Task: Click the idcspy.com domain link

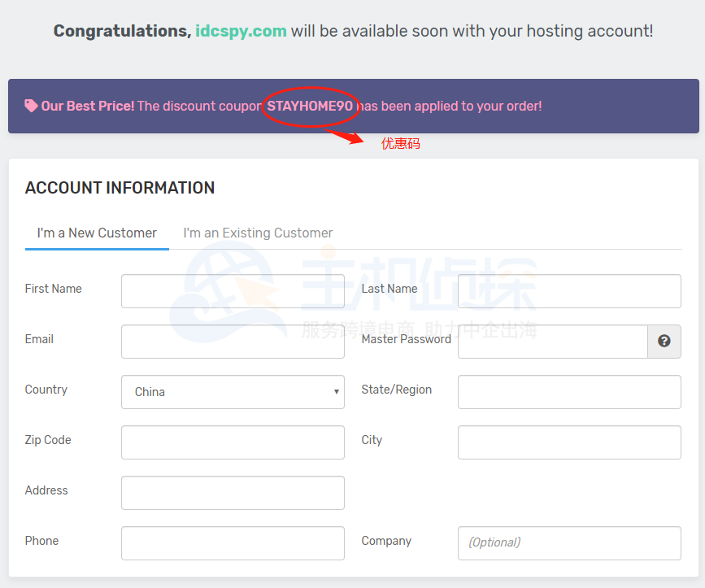Action: coord(241,31)
